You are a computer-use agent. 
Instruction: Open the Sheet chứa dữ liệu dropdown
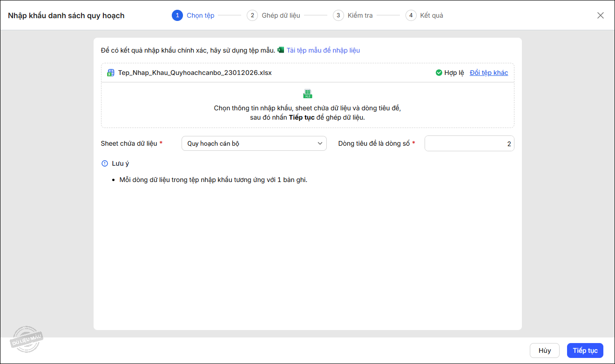[x=254, y=144]
